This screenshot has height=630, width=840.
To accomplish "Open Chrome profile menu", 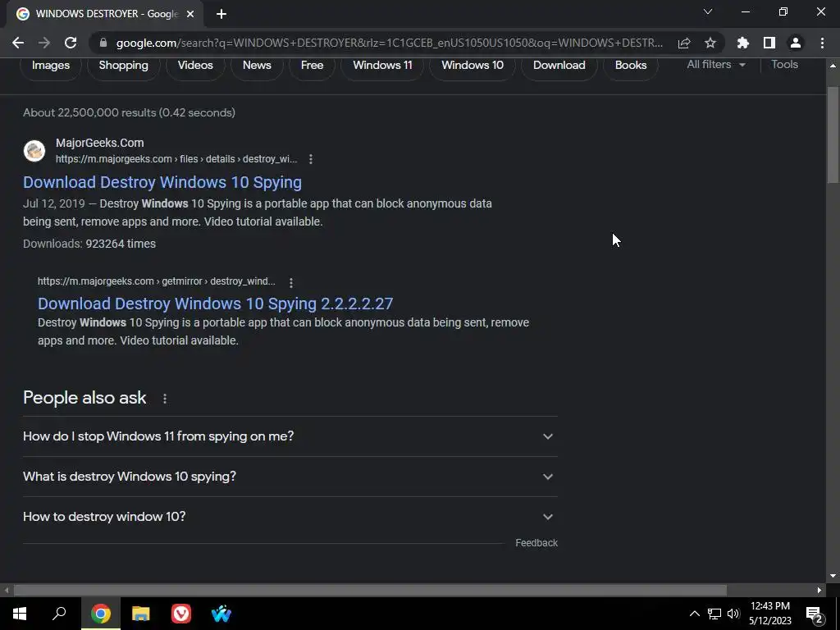I will pos(795,43).
